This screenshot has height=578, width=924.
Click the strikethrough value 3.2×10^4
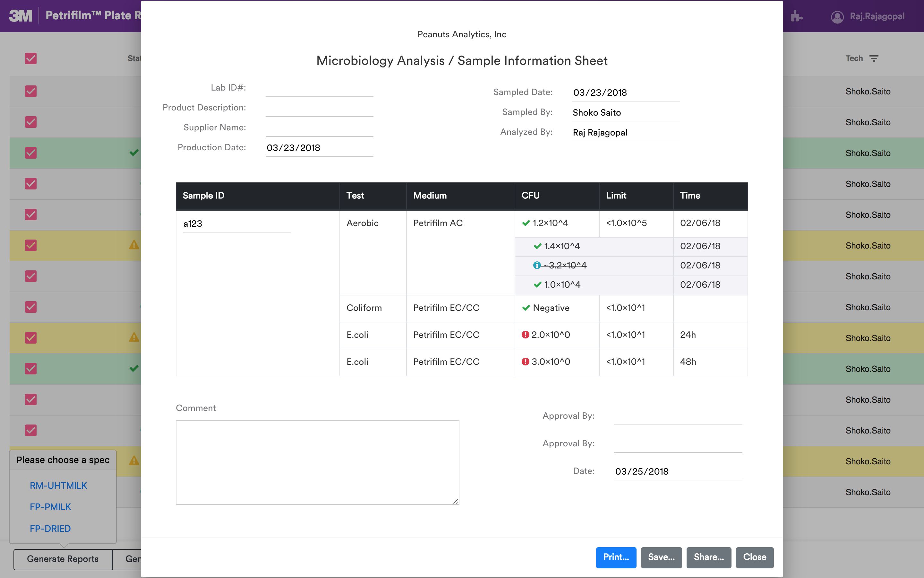tap(565, 265)
